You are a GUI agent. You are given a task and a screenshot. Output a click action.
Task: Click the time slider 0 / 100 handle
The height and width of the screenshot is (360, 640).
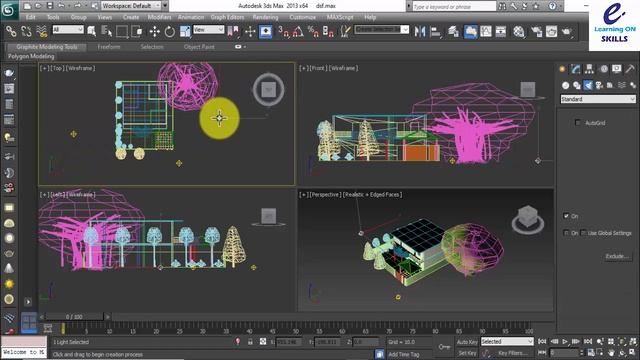tap(74, 317)
